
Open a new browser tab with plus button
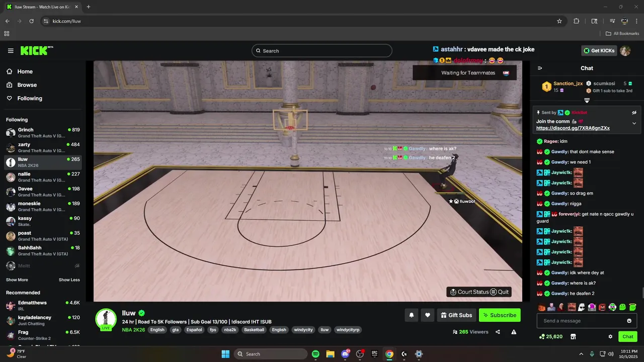pos(89,7)
